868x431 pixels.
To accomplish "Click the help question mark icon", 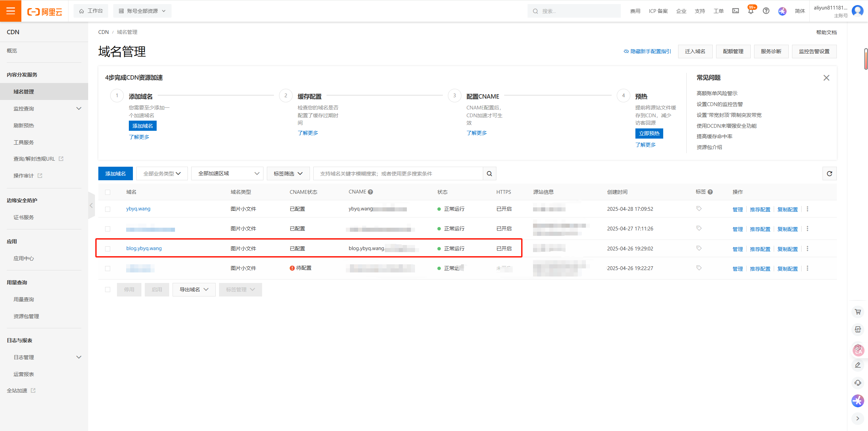I will point(766,11).
